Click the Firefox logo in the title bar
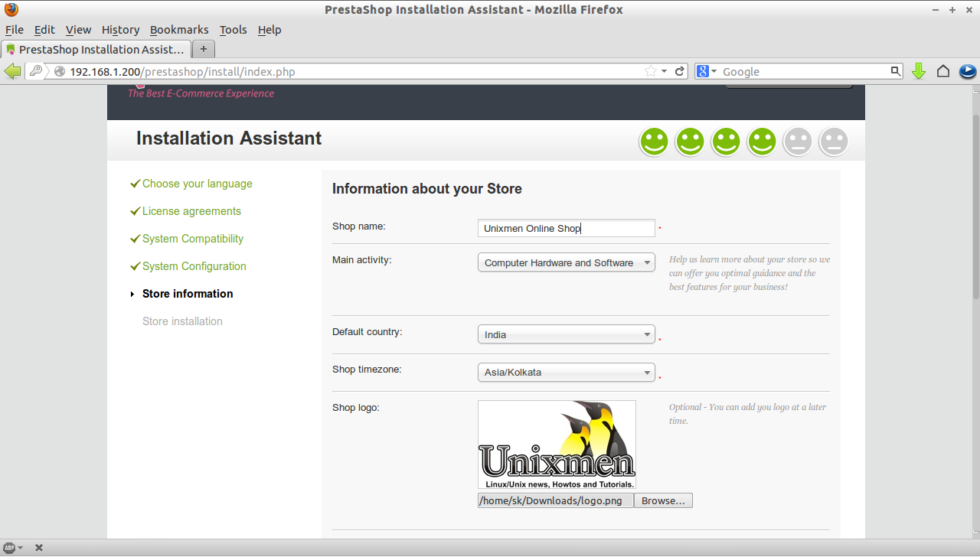 tap(11, 10)
